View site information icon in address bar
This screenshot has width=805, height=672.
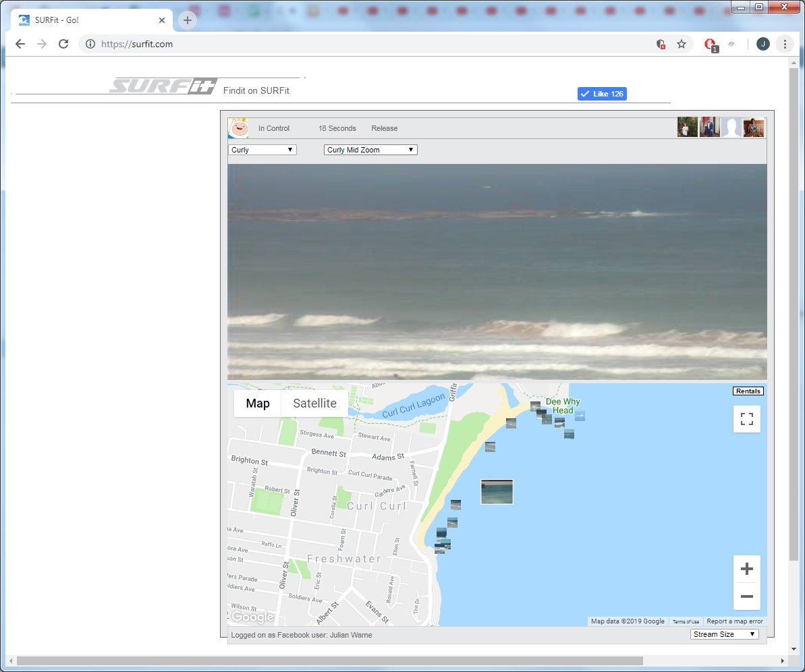coord(90,44)
